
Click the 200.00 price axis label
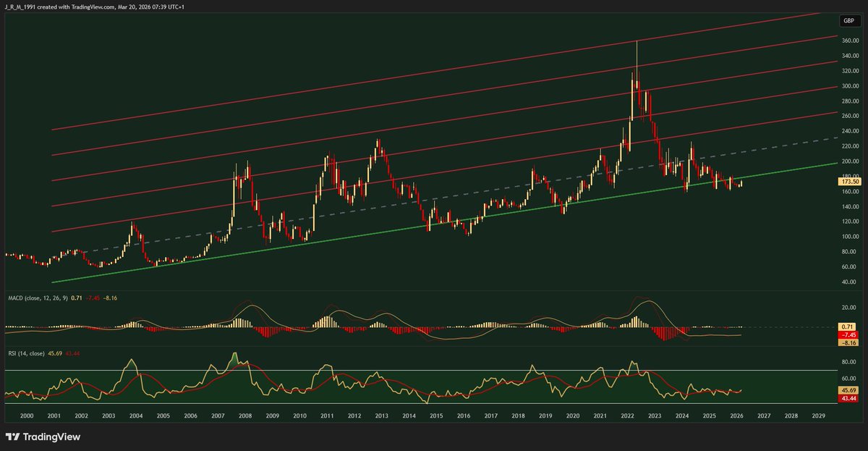(849, 161)
